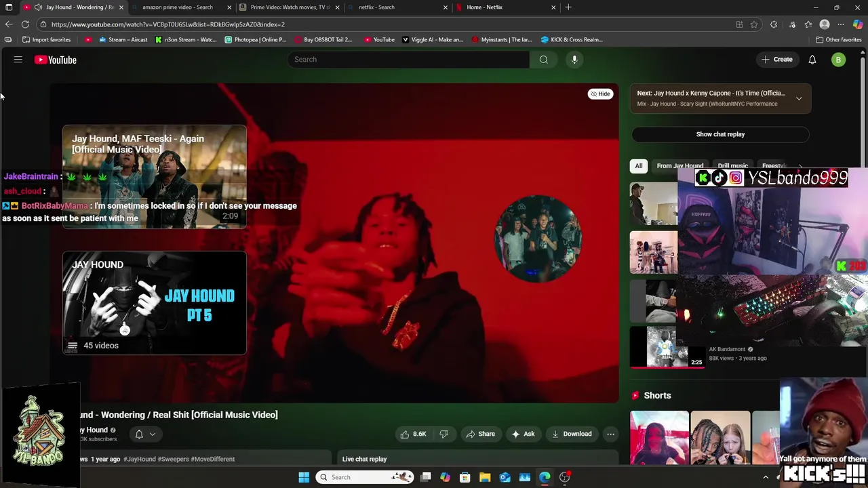Select the From Jay Hound filter chip

(x=679, y=165)
